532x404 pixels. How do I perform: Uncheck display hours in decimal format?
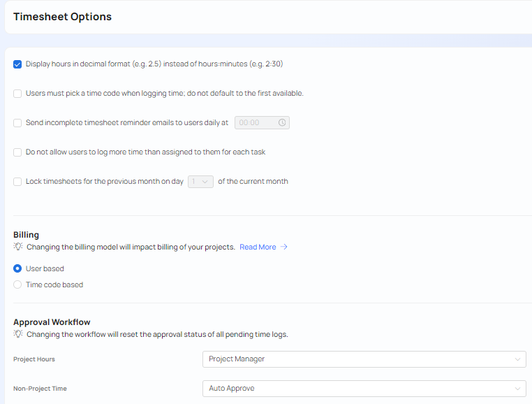(x=17, y=64)
